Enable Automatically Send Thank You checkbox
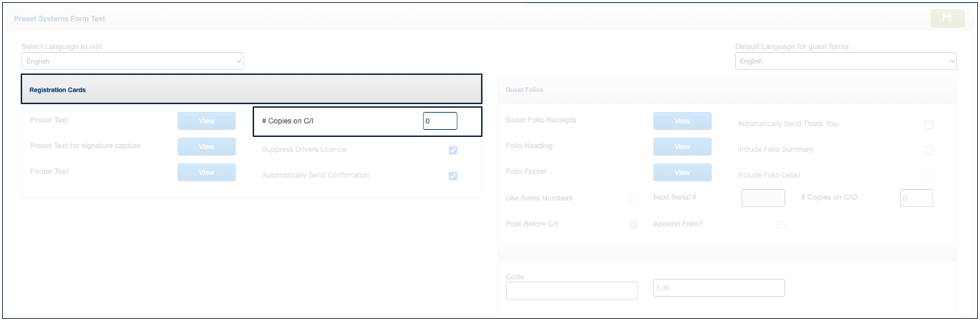Screen dimensions: 980x321 click(x=928, y=124)
